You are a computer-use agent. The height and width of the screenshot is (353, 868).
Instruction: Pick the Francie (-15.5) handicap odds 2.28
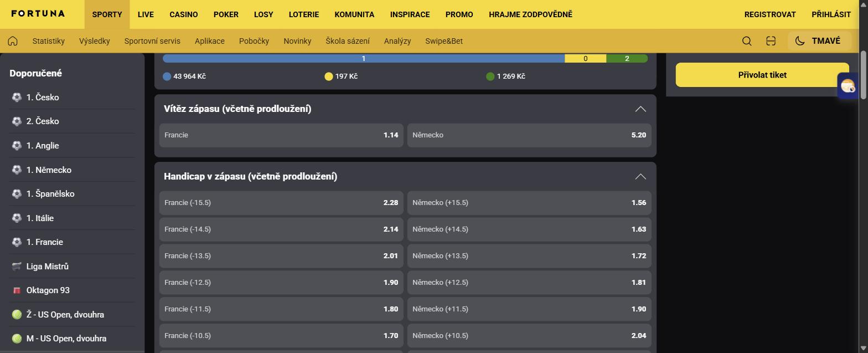click(x=281, y=203)
